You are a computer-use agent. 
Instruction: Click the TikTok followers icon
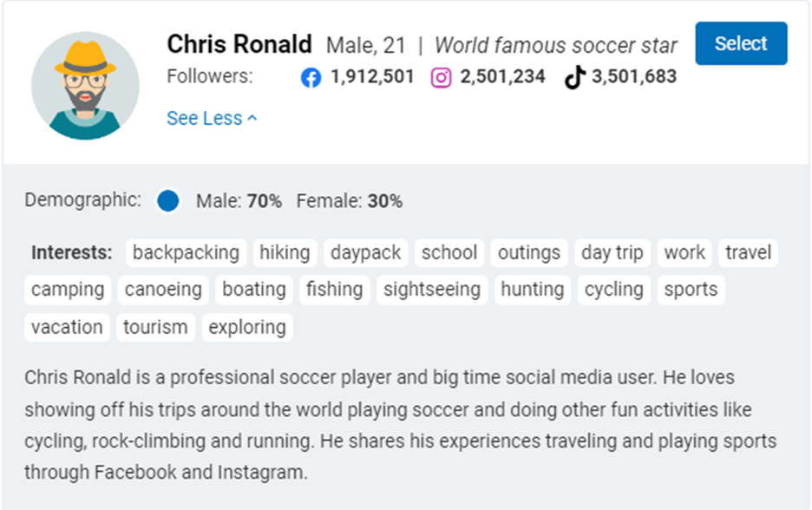click(574, 77)
